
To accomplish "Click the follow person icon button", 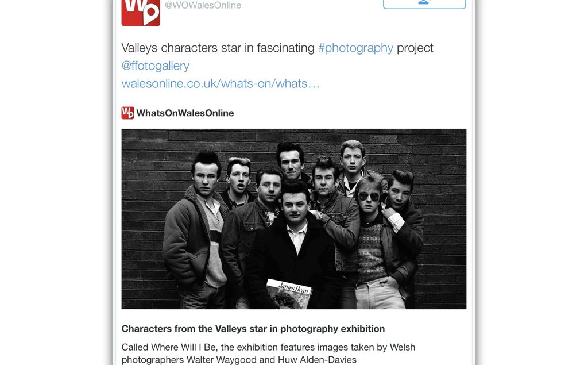I will pyautogui.click(x=424, y=3).
